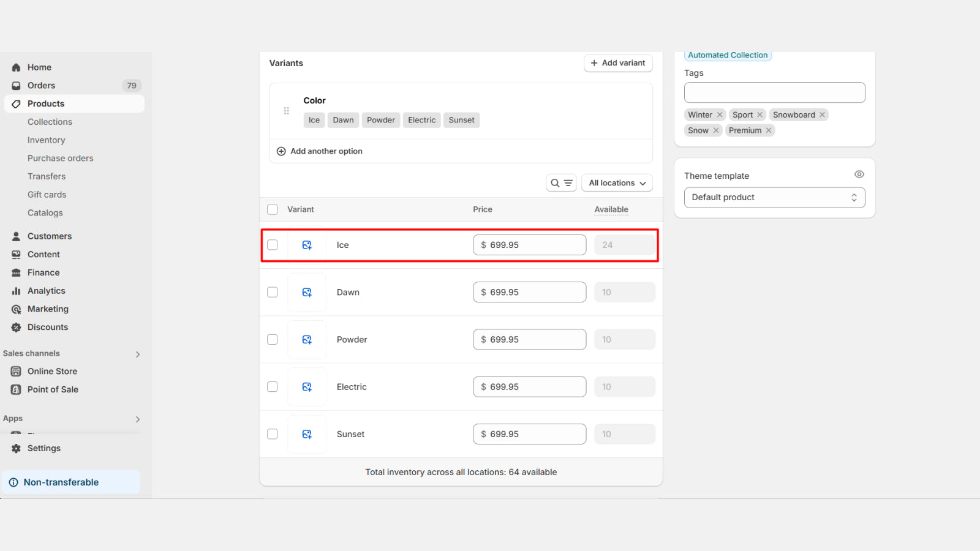
Task: Click the Add variant button
Action: 617,63
